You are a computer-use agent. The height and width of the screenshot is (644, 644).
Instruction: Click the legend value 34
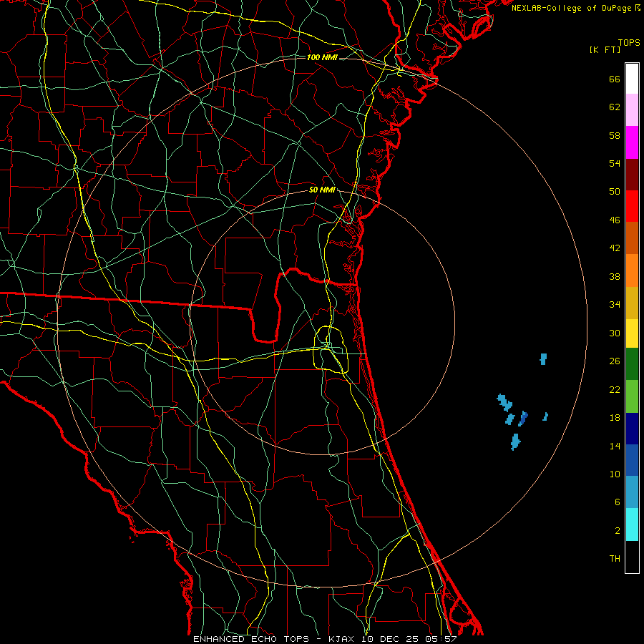coord(615,305)
